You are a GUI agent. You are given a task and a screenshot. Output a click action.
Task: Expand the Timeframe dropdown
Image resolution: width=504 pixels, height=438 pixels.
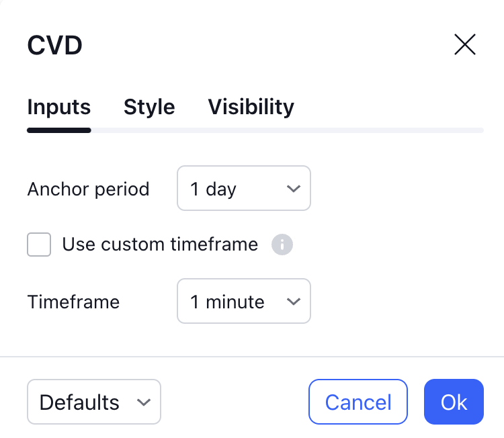243,302
